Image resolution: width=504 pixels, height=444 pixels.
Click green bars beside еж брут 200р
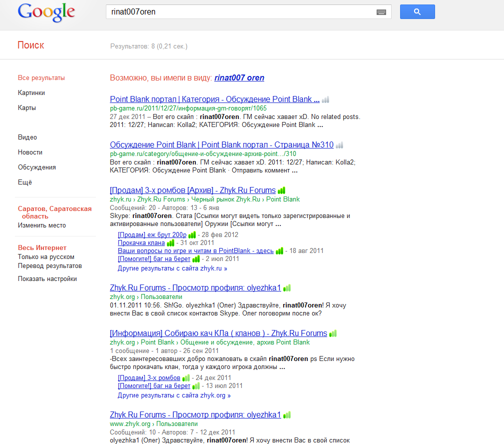point(192,235)
